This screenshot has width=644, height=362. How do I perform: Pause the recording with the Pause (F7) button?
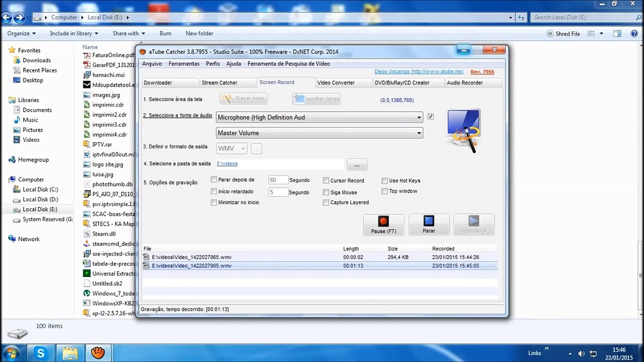(383, 225)
